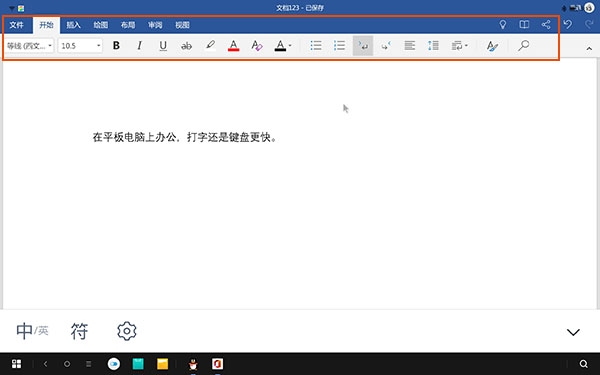This screenshot has width=600, height=375.
Task: Open the 符 symbols keyboard
Action: tap(79, 331)
